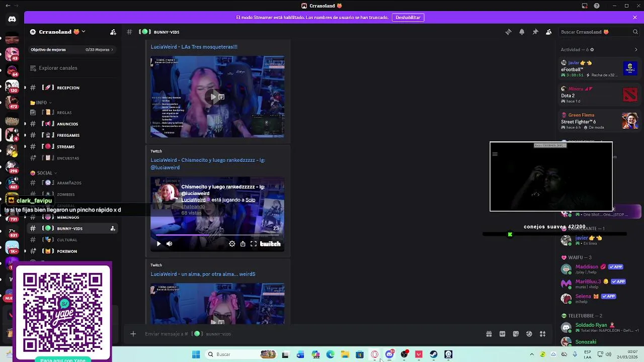Viewport: 644px width, 362px height.
Task: Select the CULTURAL channel
Action: [x=73, y=240]
